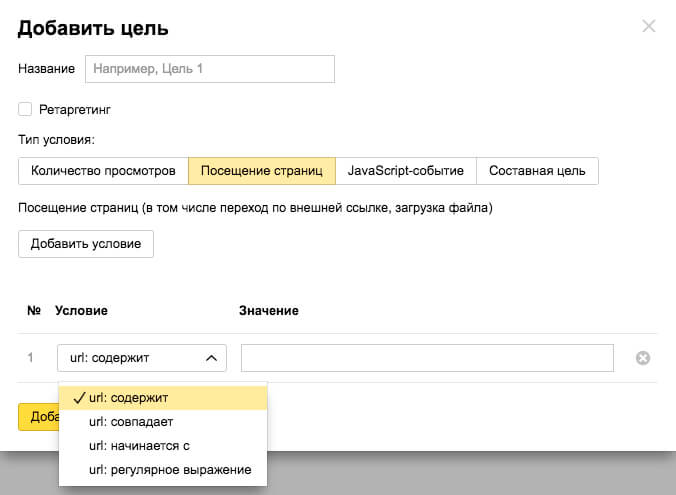Switch to the Составная цель tab

pos(537,171)
